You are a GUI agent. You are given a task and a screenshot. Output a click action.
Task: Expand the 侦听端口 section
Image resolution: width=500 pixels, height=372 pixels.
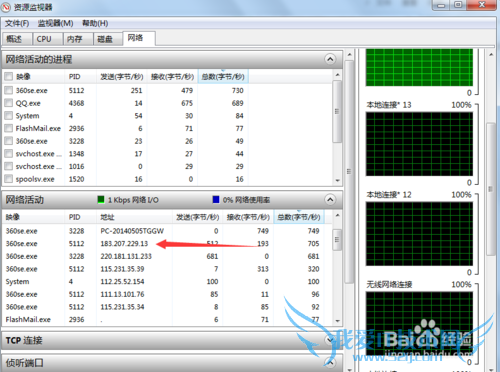click(330, 362)
